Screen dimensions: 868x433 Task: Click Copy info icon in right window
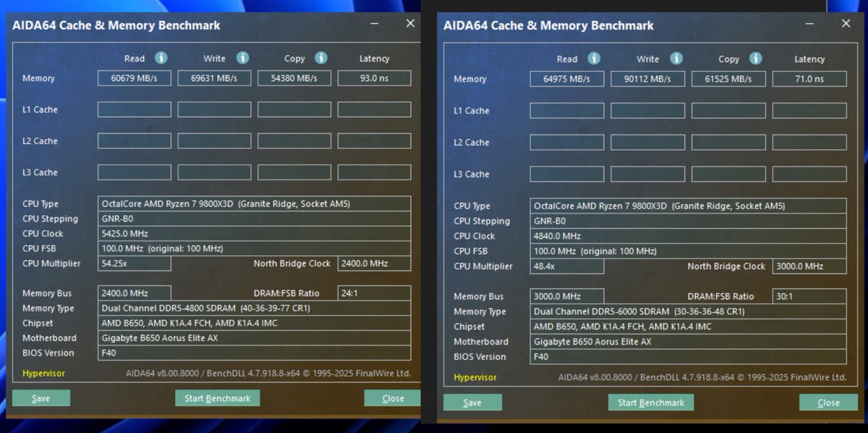[x=756, y=59]
